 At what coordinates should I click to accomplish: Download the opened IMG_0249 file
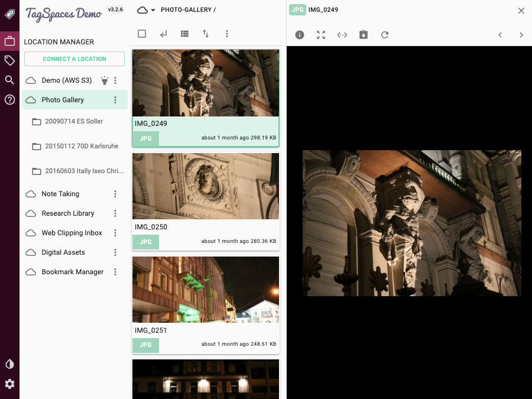click(364, 35)
